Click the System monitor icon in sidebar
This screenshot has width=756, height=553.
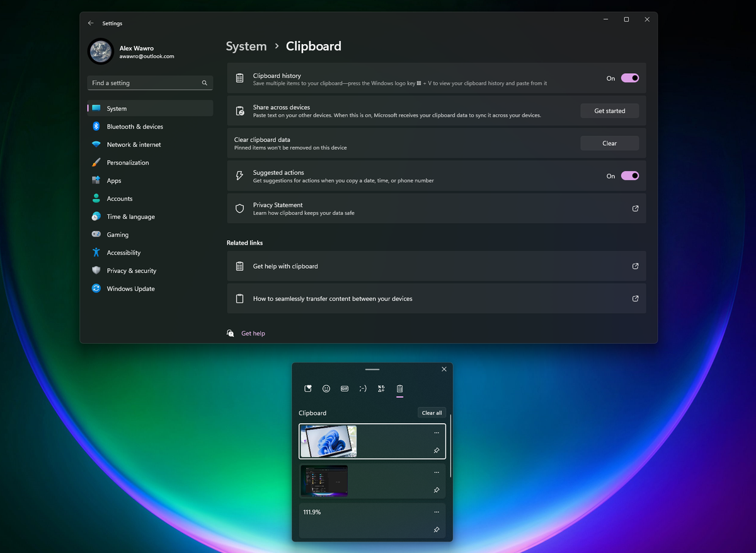tap(96, 108)
